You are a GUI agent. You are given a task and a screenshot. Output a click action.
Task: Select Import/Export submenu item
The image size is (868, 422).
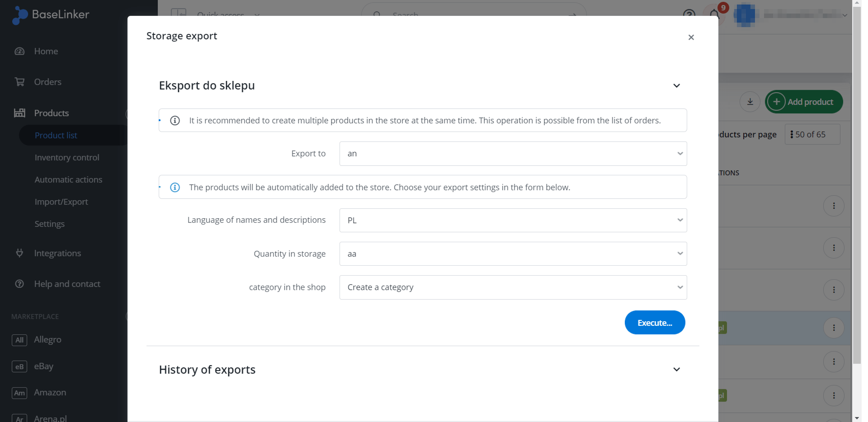(x=61, y=202)
